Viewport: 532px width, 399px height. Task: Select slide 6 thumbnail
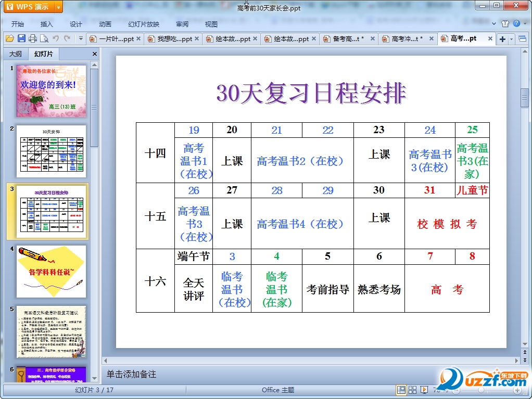51,374
